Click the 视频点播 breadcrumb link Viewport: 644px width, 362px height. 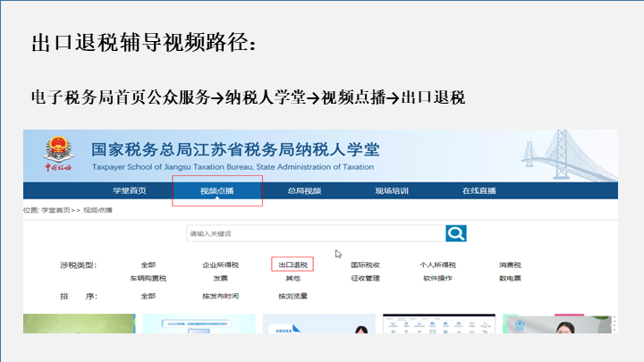(97, 210)
